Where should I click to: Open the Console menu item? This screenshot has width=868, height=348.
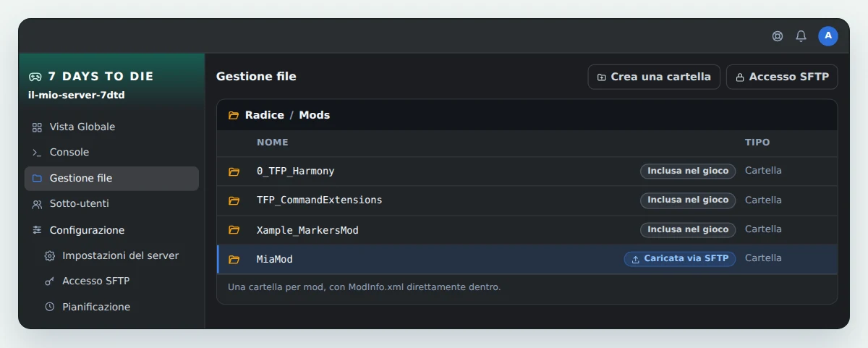click(111, 153)
